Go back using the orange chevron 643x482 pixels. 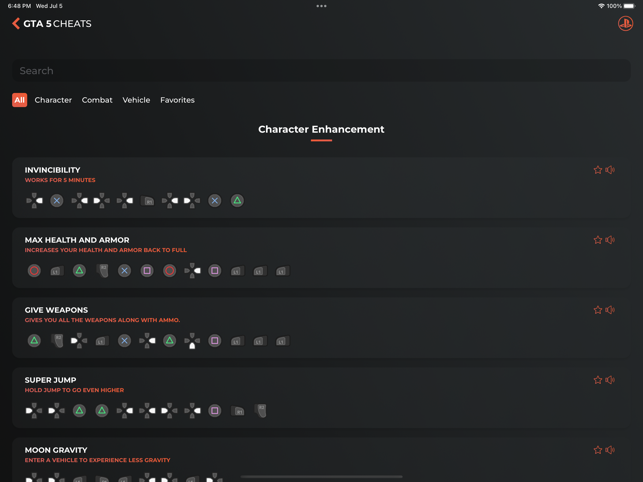[16, 23]
